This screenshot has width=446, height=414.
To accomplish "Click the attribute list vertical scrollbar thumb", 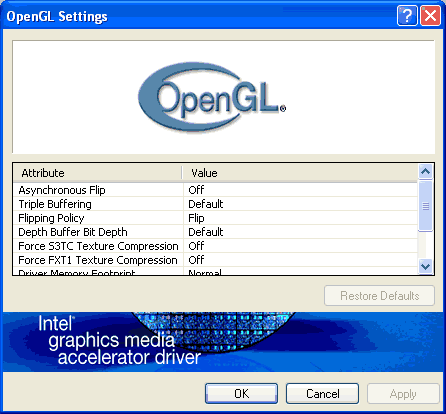I will coord(425,206).
